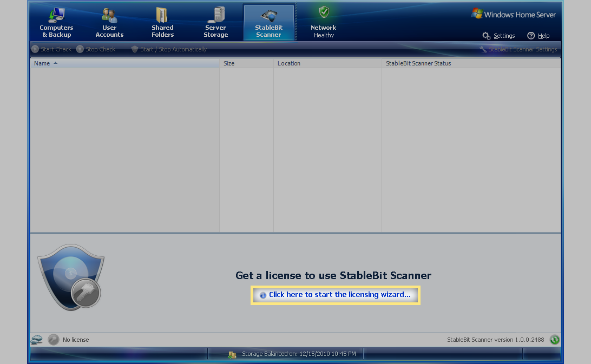Image resolution: width=591 pixels, height=364 pixels.
Task: Click the Stop Check icon
Action: 80,49
